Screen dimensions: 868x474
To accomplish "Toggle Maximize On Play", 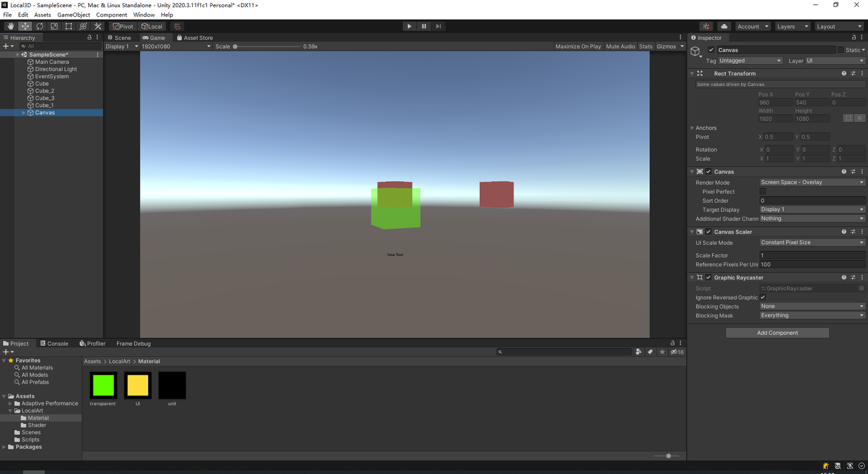I will (577, 46).
